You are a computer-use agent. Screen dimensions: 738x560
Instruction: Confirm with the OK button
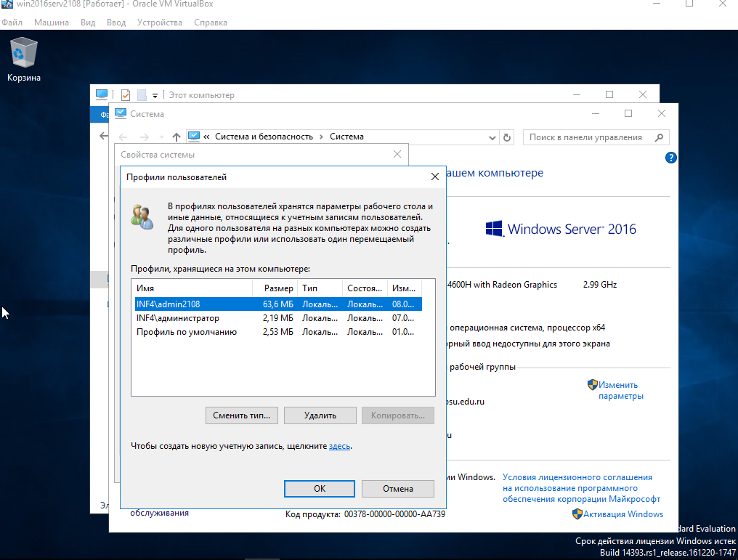[320, 489]
